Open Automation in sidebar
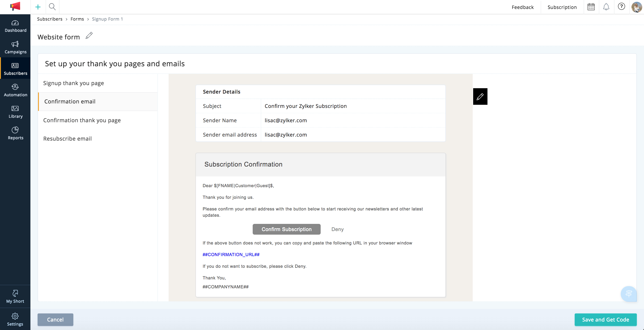Screen dimensions: 644x330 pyautogui.click(x=15, y=90)
